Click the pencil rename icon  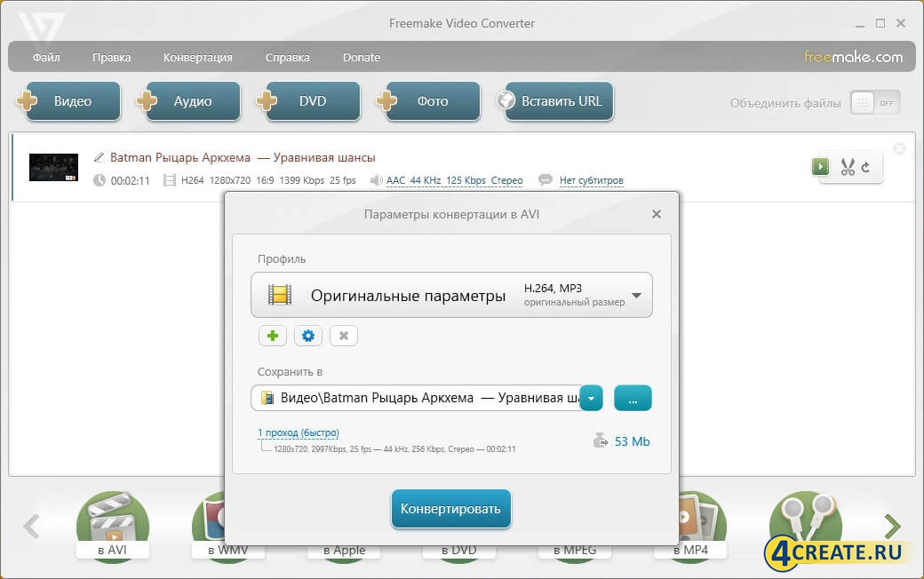(99, 157)
